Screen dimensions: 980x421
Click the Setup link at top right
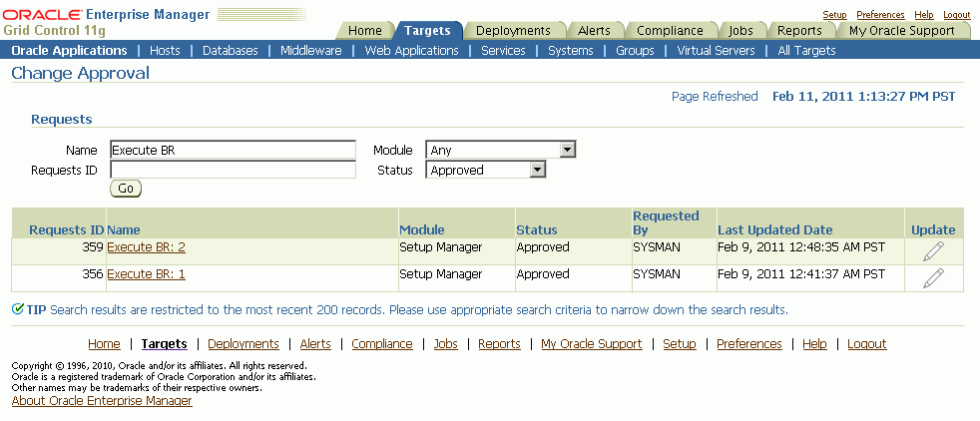(x=834, y=15)
